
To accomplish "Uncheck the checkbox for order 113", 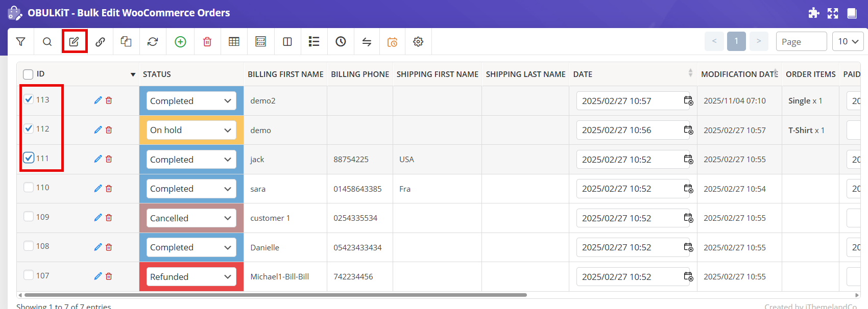I will [29, 99].
